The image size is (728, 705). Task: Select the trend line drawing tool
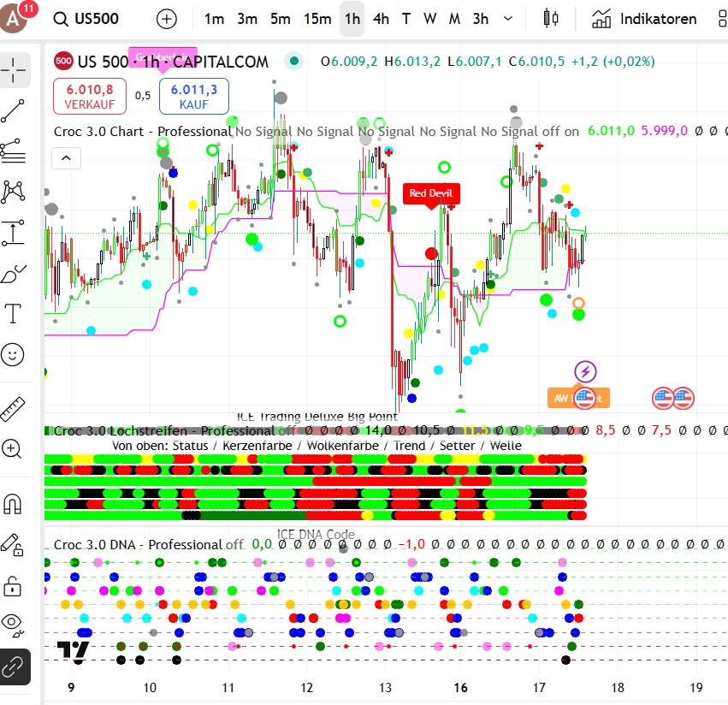pyautogui.click(x=15, y=110)
